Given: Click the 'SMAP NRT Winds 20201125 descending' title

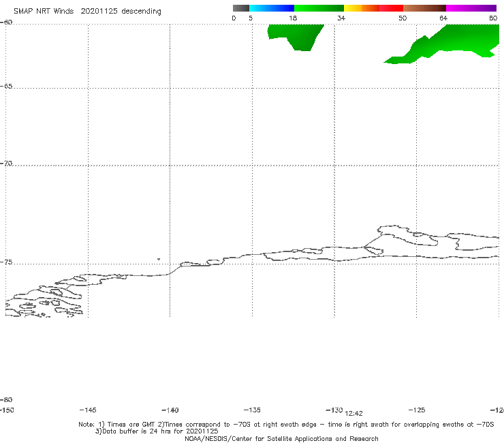Looking at the screenshot, I should [87, 12].
